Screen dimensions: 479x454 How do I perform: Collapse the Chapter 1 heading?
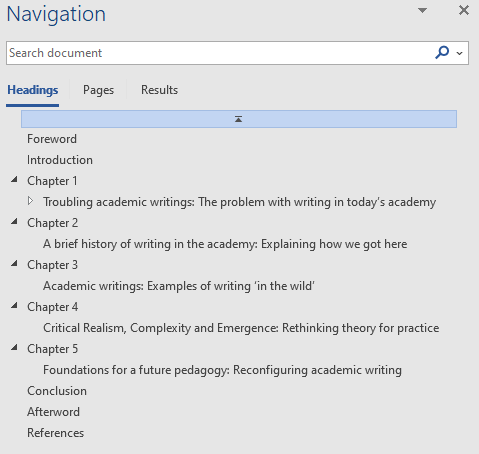pyautogui.click(x=14, y=180)
